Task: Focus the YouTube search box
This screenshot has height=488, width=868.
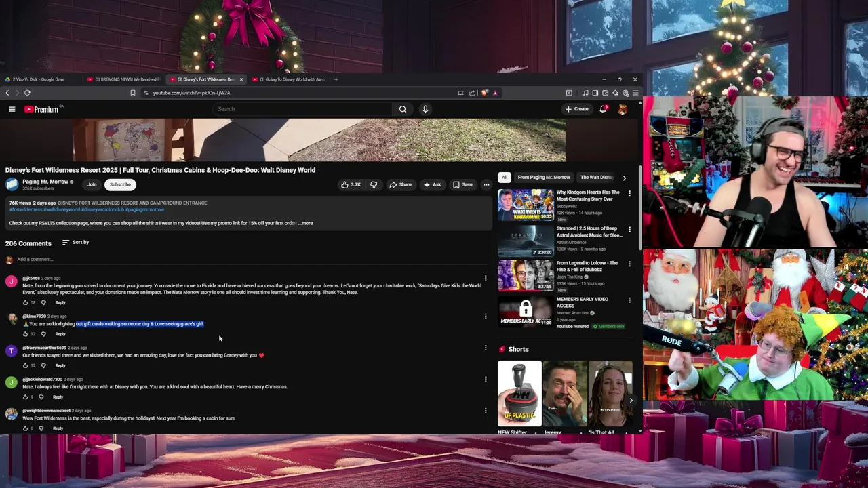Action: 302,109
